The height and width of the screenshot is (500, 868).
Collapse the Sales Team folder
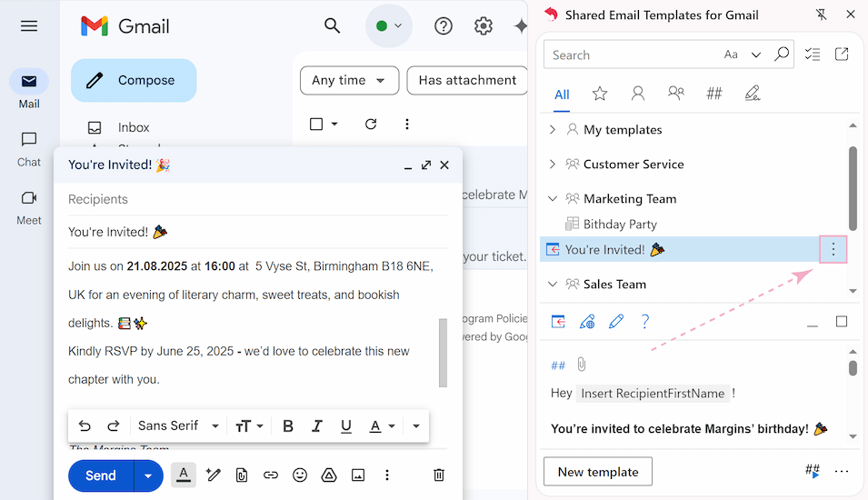tap(552, 284)
